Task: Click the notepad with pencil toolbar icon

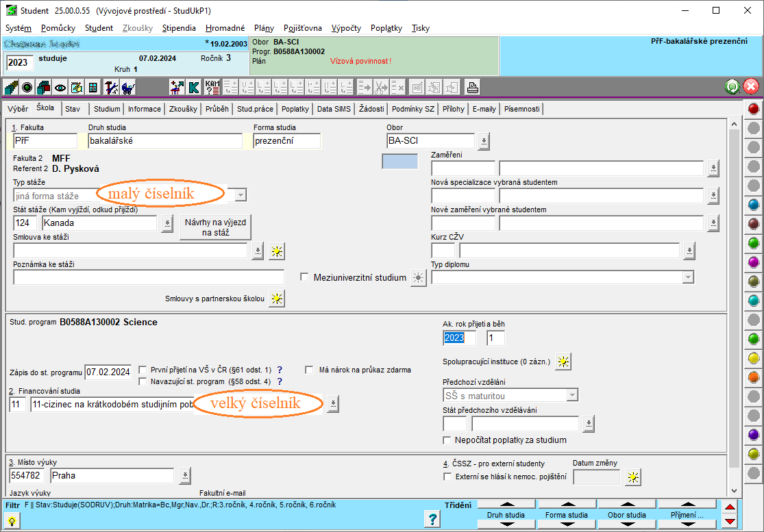Action: click(77, 88)
